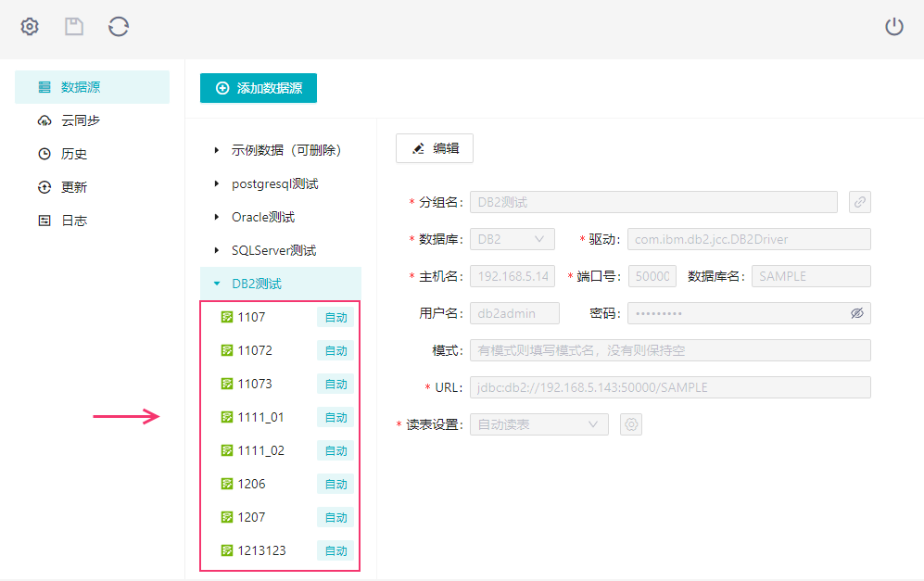The height and width of the screenshot is (581, 924).
Task: Select data source 11073
Action: (255, 384)
